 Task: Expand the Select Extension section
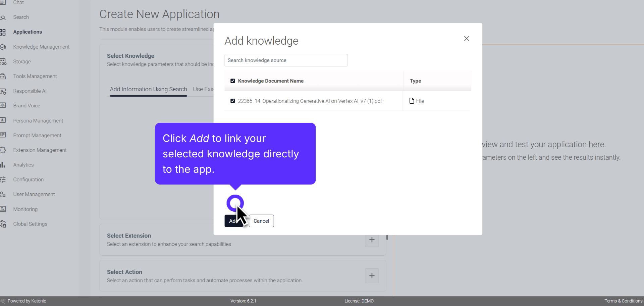pos(372,240)
